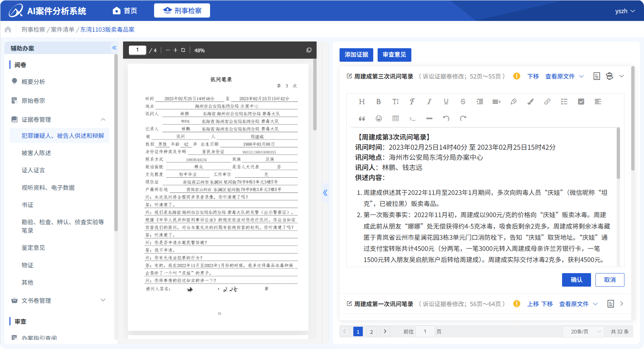Open 20条/页 page size dropdown
Image resolution: width=644 pixels, height=349 pixels.
pyautogui.click(x=583, y=331)
